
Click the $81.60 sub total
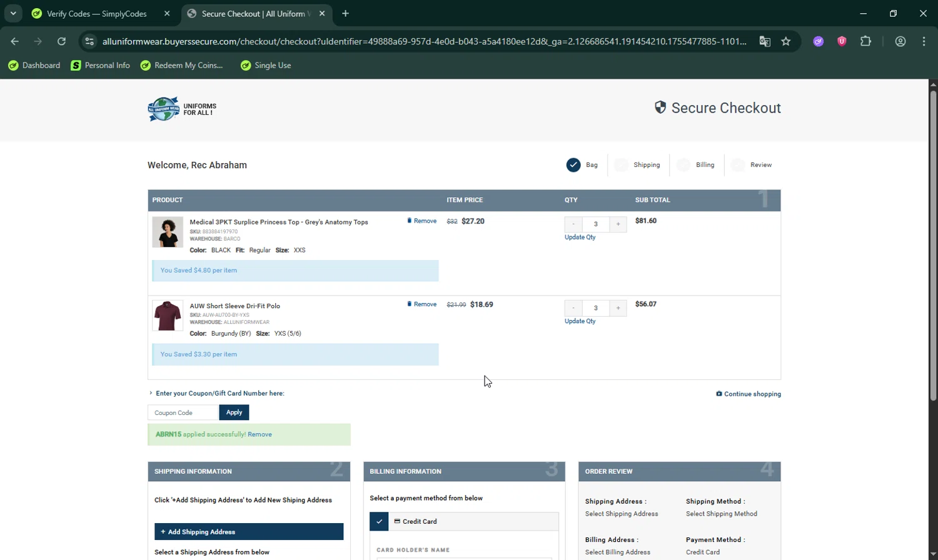[646, 221]
